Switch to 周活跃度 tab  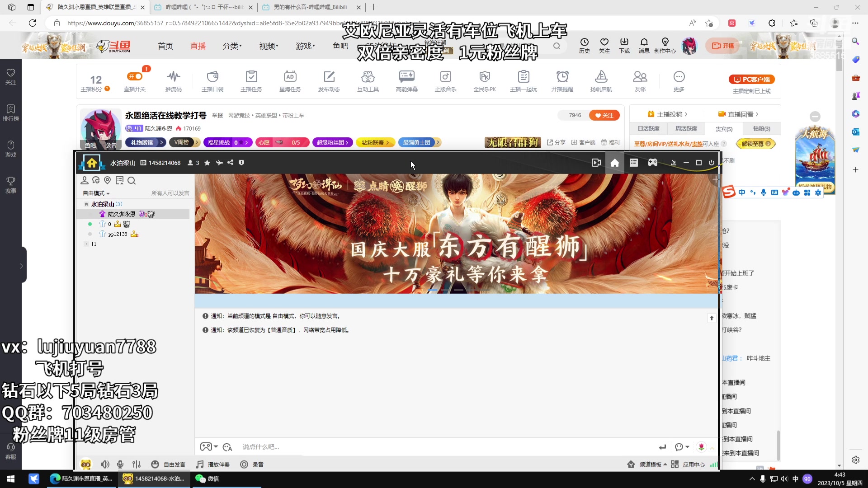coord(686,129)
